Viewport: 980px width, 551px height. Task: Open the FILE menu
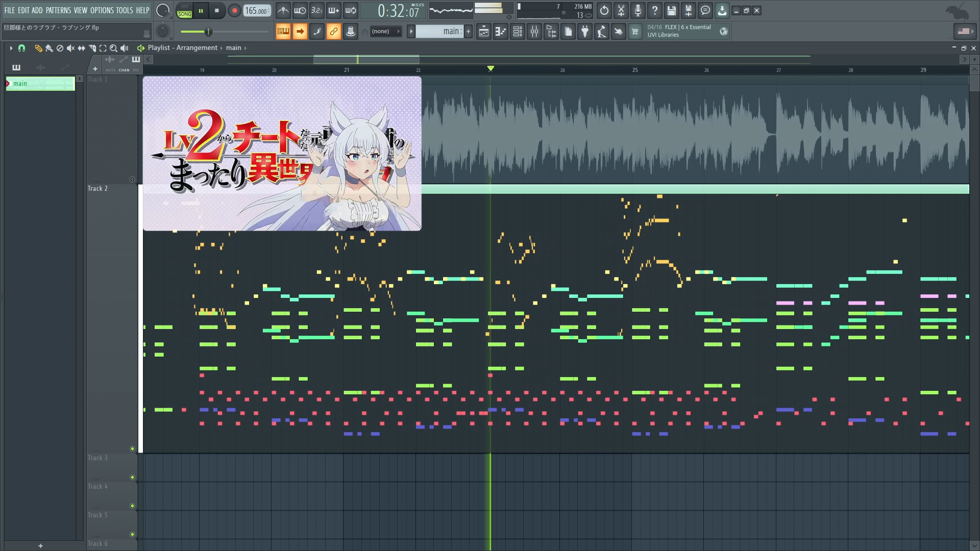coord(9,10)
